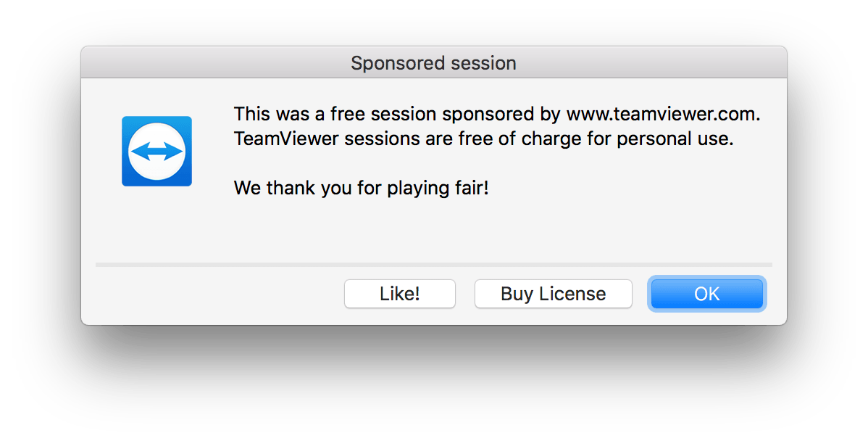
Task: Click the title bar right of the title
Action: coord(651,62)
